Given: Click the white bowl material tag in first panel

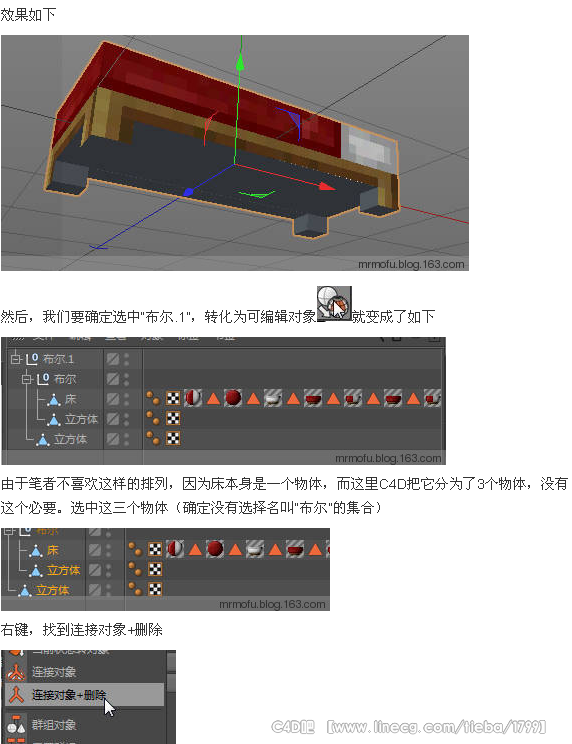Looking at the screenshot, I should click(x=272, y=398).
